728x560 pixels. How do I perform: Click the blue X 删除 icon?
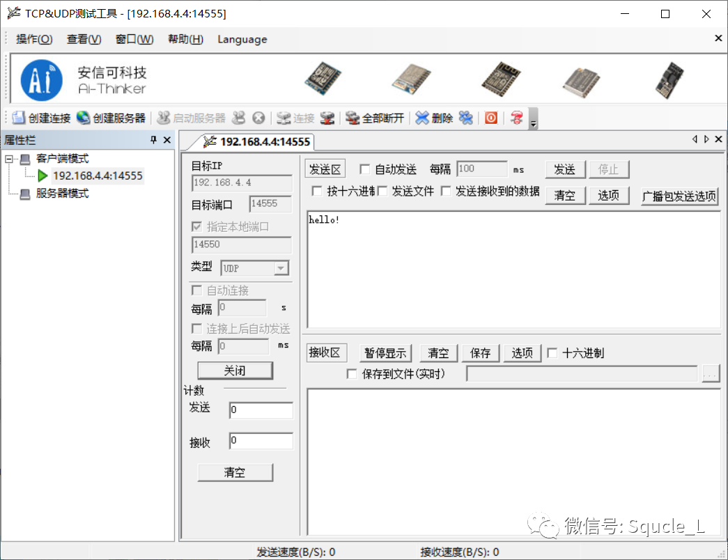click(x=421, y=118)
